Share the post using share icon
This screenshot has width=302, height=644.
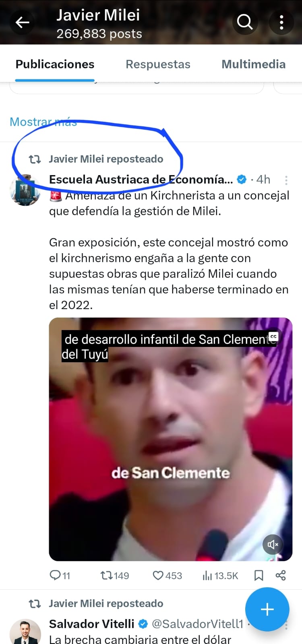coord(281,576)
